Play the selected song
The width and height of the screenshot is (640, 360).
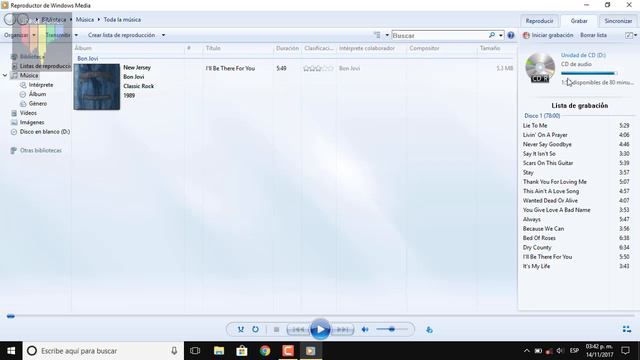(320, 329)
